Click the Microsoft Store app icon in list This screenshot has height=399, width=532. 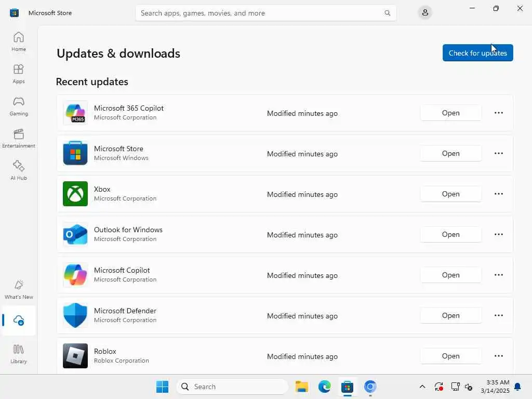[x=75, y=153]
